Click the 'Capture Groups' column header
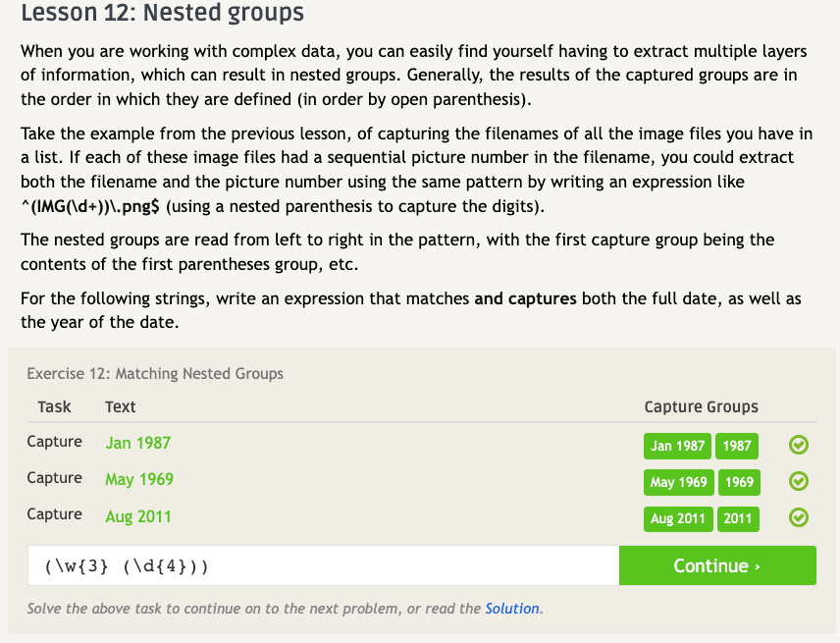Screen dimensions: 840x643 pyautogui.click(x=701, y=406)
